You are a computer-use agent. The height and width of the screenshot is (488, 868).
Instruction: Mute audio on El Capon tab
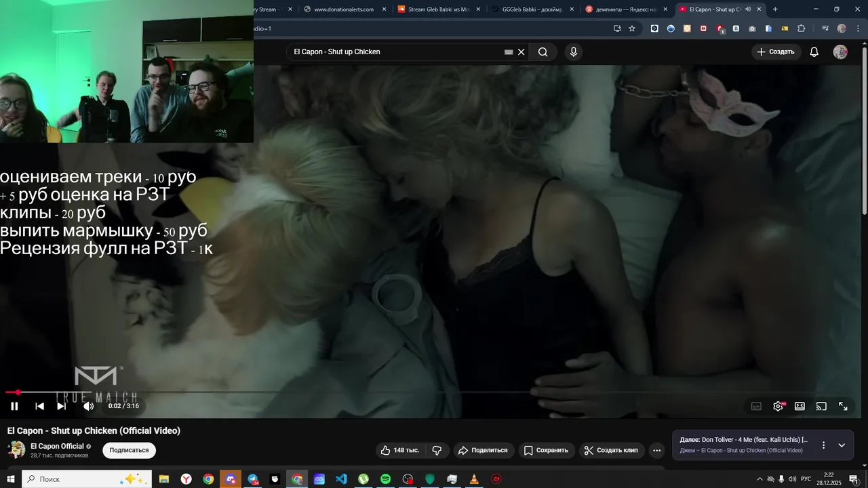point(748,9)
